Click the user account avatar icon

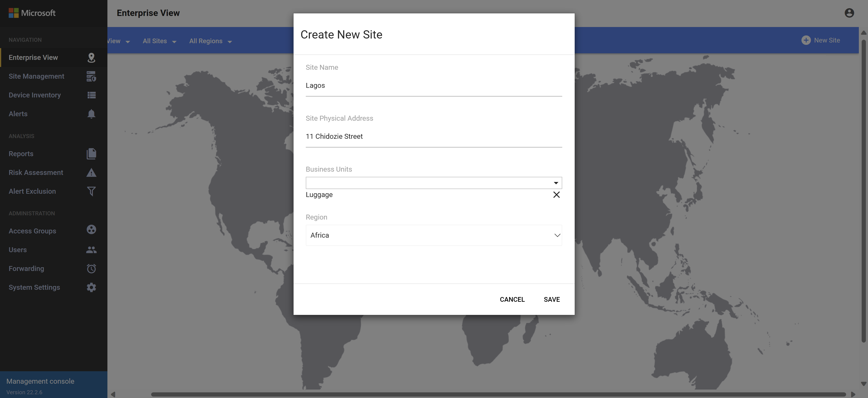(849, 13)
